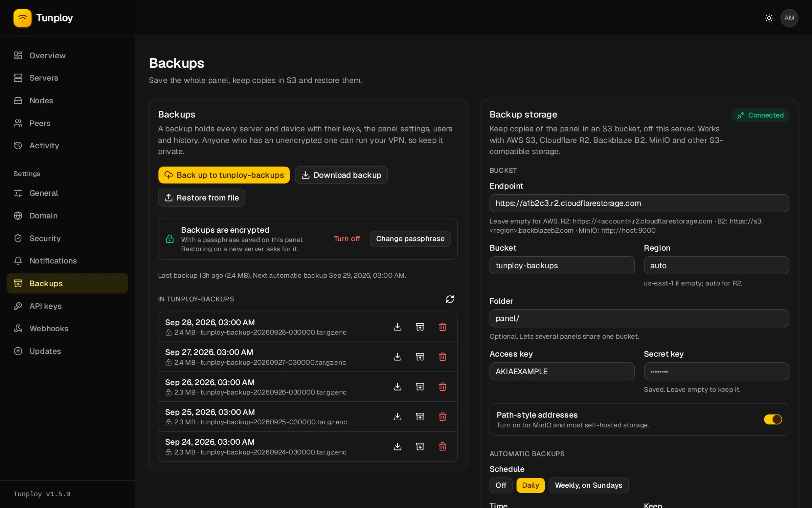Set schedule to Off
This screenshot has height=508, width=812.
pyautogui.click(x=501, y=485)
